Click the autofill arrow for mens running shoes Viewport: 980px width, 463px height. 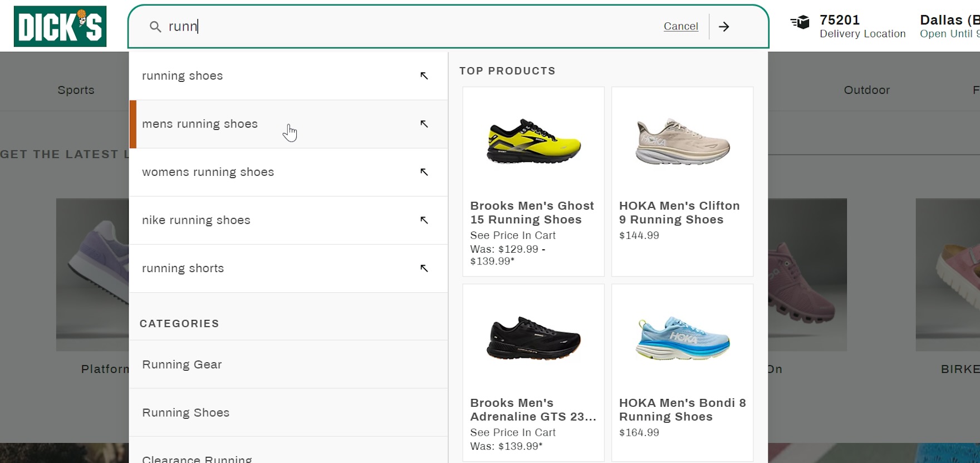click(424, 124)
